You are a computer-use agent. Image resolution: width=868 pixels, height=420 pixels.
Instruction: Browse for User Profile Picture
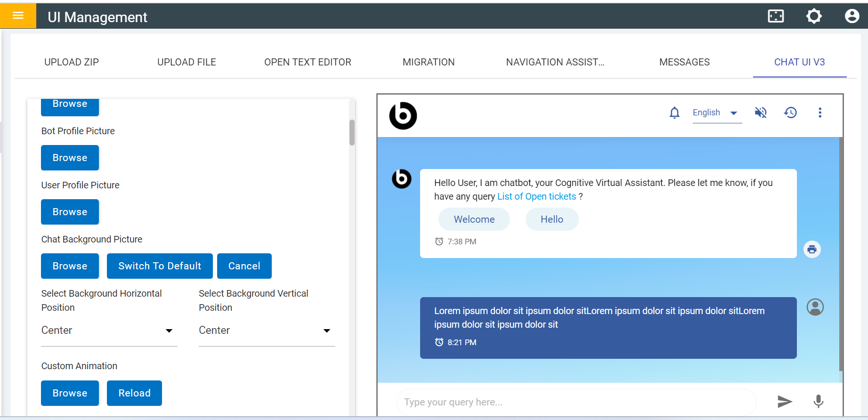[x=70, y=212]
